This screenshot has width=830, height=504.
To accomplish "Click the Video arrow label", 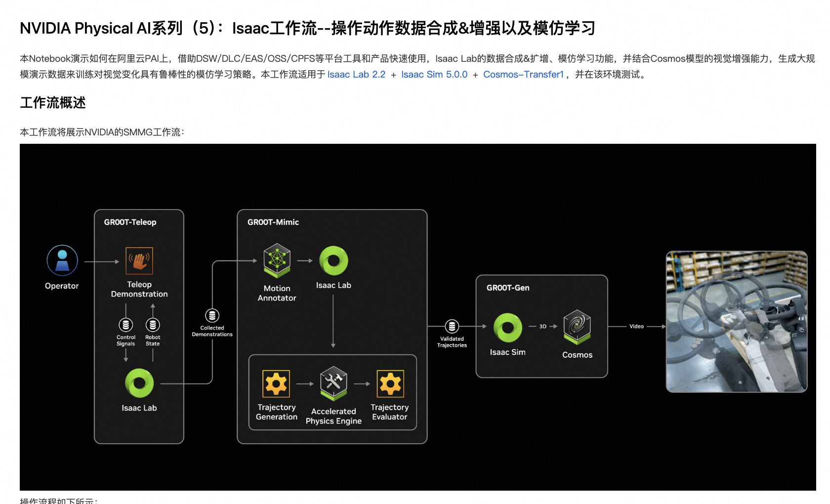I will pos(636,327).
